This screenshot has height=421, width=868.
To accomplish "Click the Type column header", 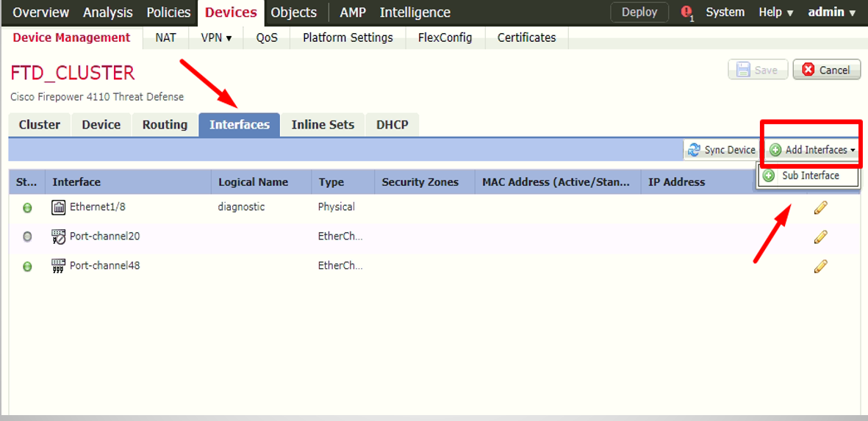I will [x=342, y=182].
